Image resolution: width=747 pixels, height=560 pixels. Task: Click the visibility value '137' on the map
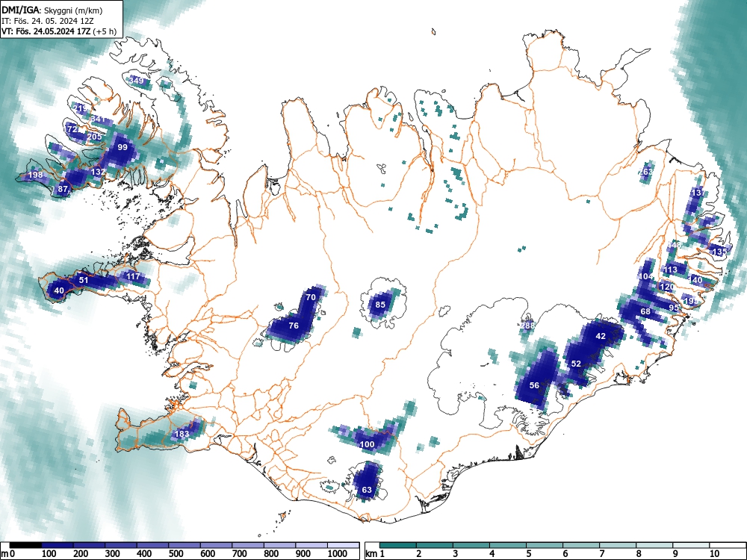[x=698, y=193]
